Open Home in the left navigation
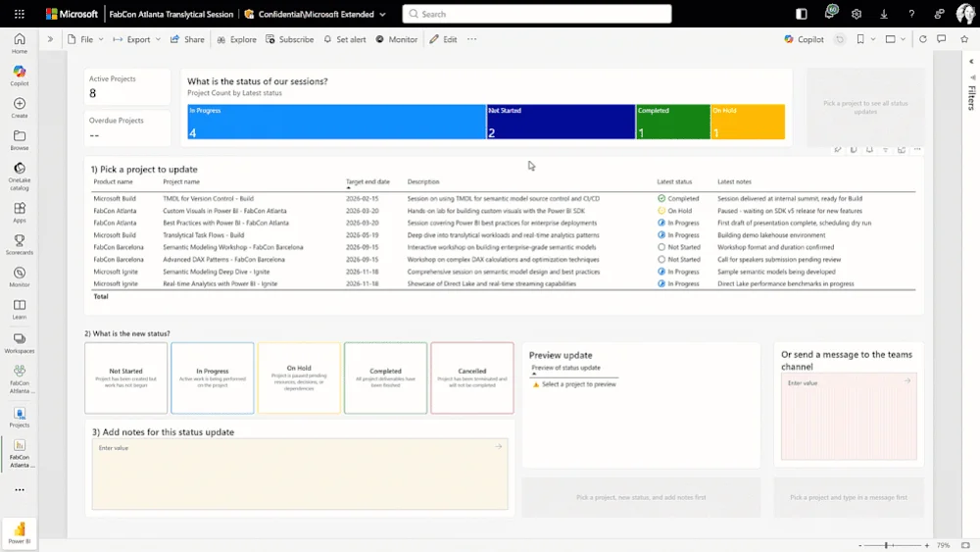980x552 pixels. 20,43
